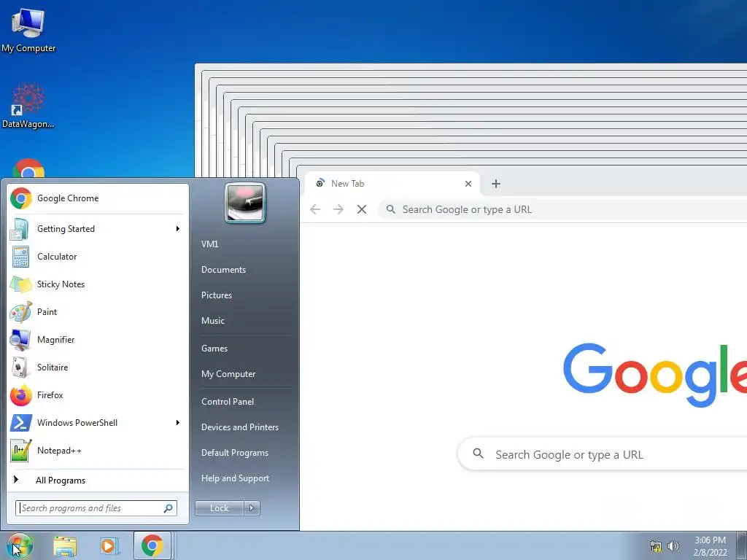Click the Google page search box
The image size is (747, 560).
[602, 454]
